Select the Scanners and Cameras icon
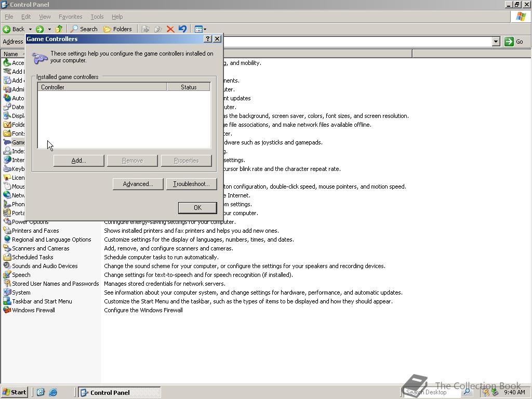 coord(7,248)
